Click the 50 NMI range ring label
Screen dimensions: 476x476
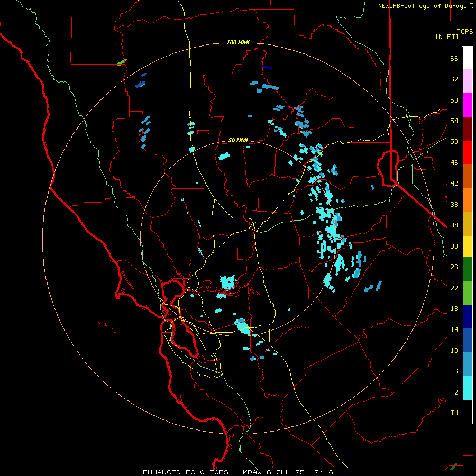[238, 140]
